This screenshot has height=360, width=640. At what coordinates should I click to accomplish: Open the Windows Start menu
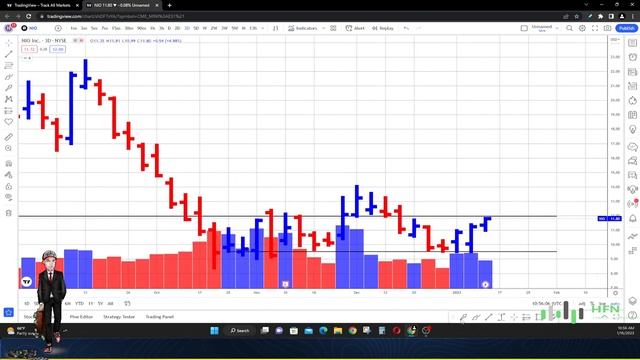click(214, 331)
